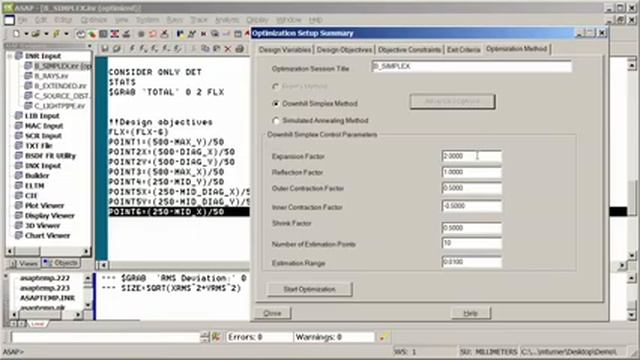Screen dimensions: 640x360
Task: Click the blue and yellow flag-like toolbar icon
Action: click(180, 34)
